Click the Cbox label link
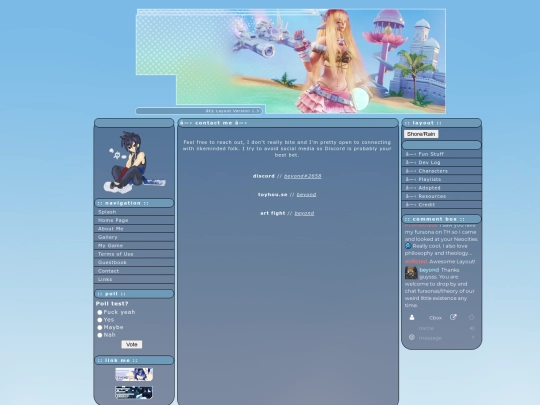 (435, 318)
